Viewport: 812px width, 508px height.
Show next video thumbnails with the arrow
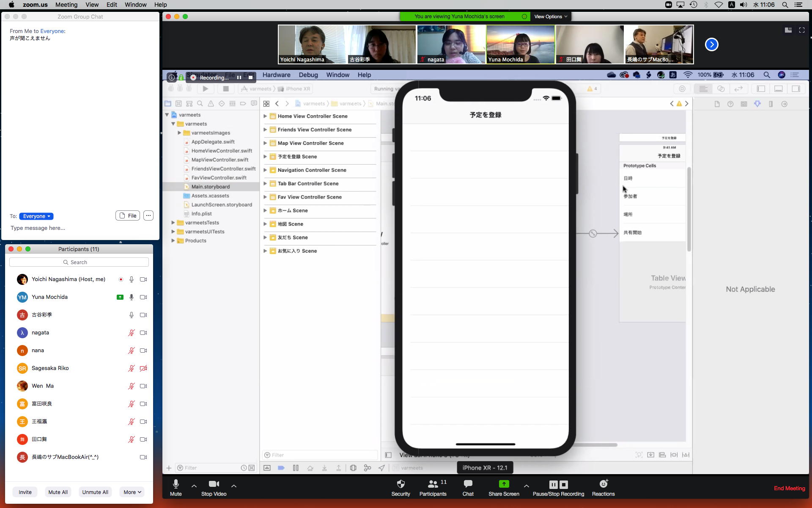(711, 44)
